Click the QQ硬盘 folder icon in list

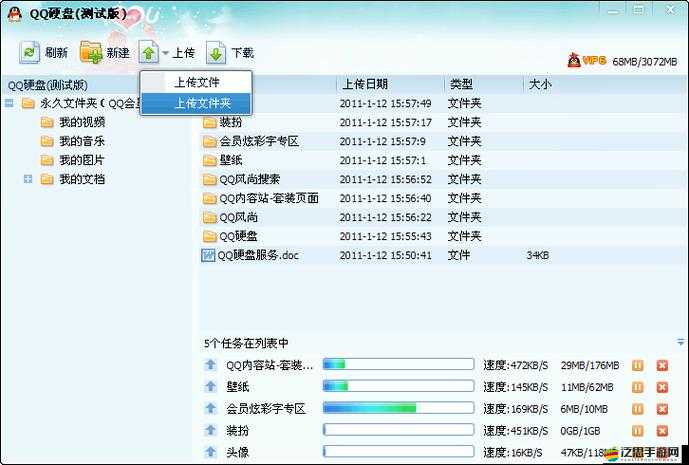(210, 236)
